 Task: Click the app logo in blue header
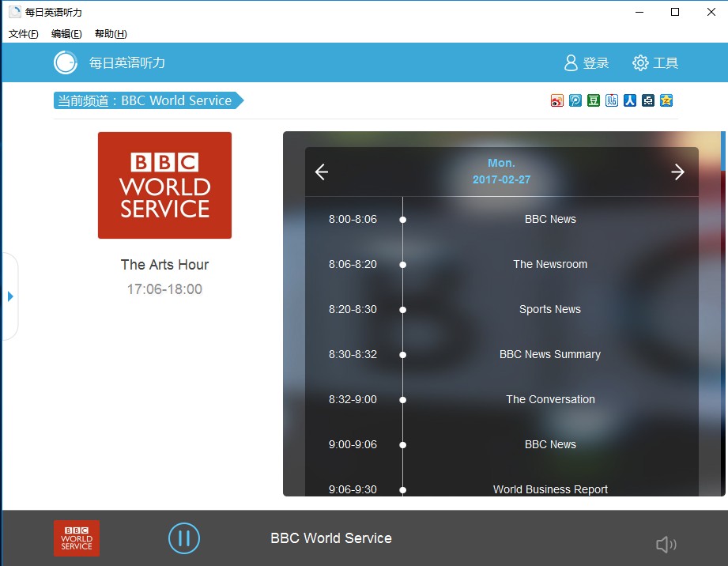[66, 62]
